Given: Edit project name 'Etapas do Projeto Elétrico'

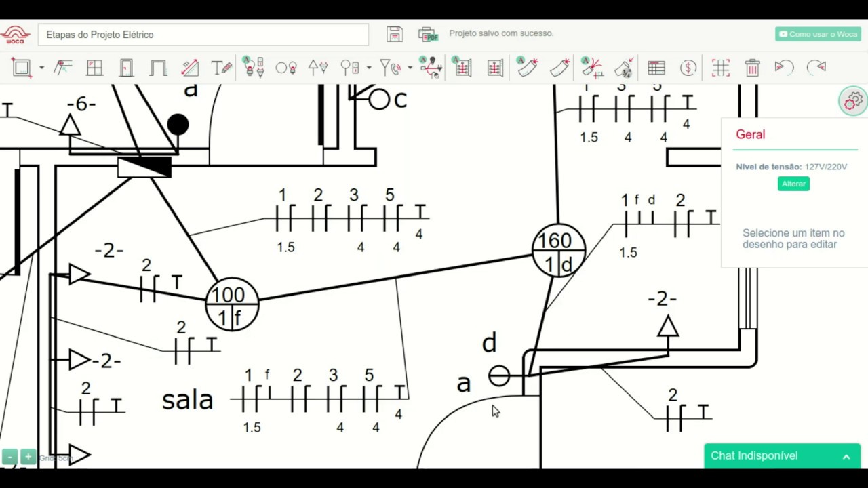Looking at the screenshot, I should (x=203, y=35).
